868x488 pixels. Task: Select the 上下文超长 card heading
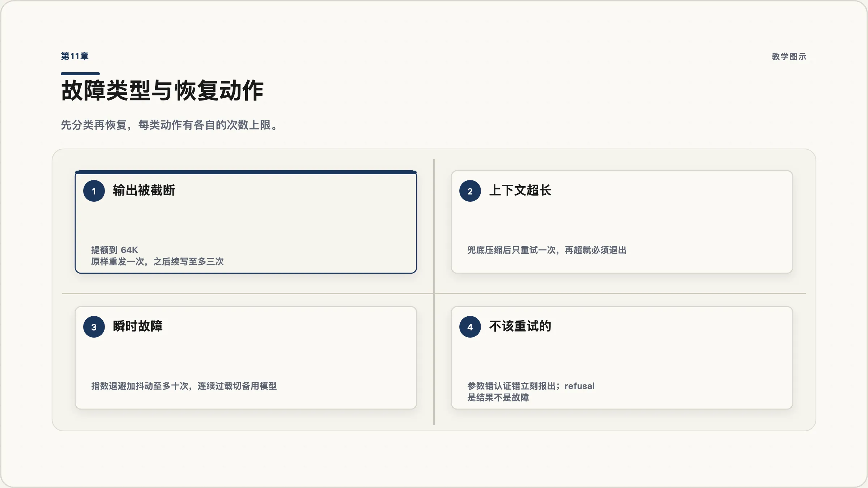coord(520,190)
